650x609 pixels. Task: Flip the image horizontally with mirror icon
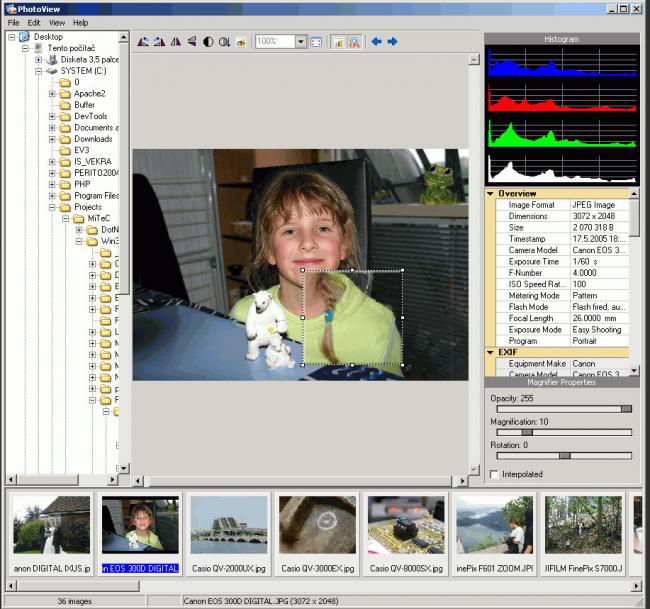click(176, 41)
